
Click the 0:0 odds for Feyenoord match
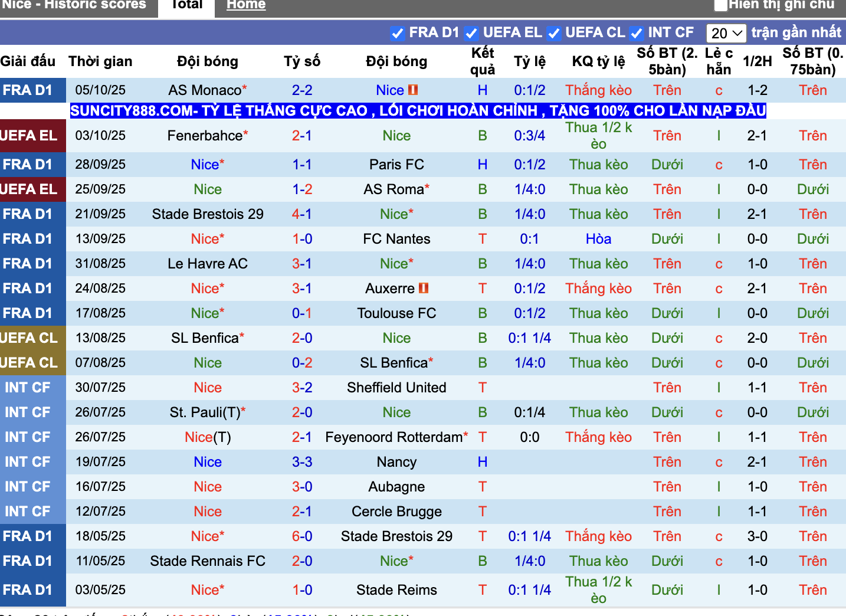tap(530, 437)
